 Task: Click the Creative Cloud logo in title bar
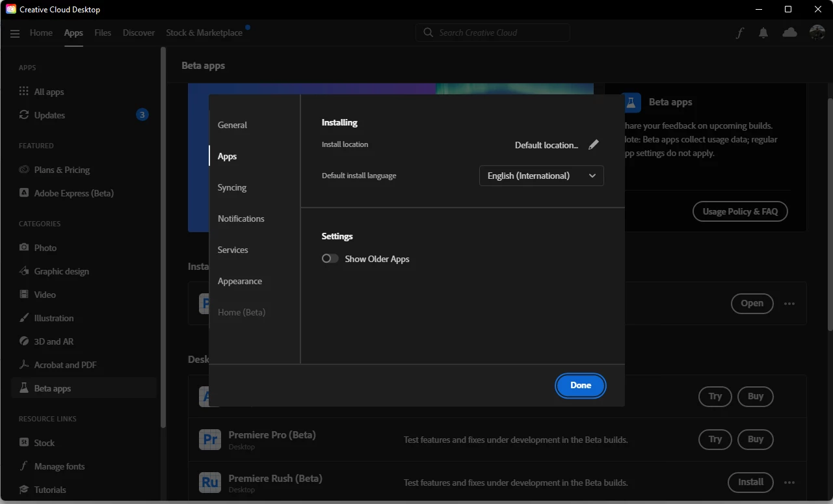tap(11, 9)
